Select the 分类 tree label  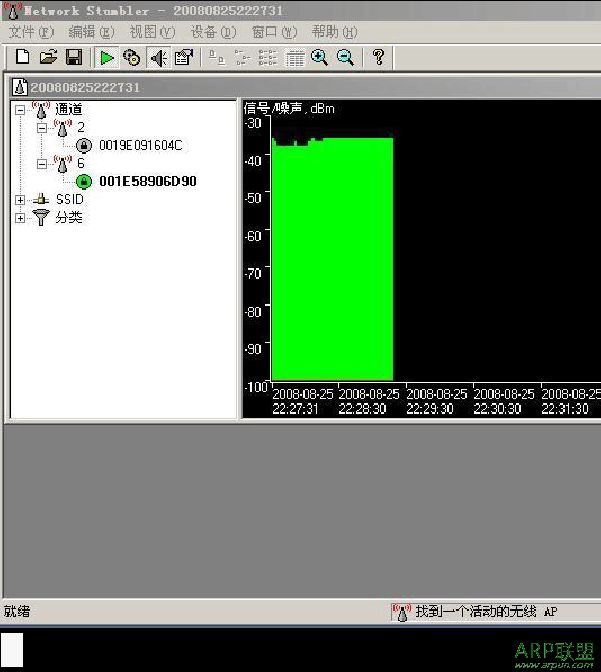pos(69,218)
